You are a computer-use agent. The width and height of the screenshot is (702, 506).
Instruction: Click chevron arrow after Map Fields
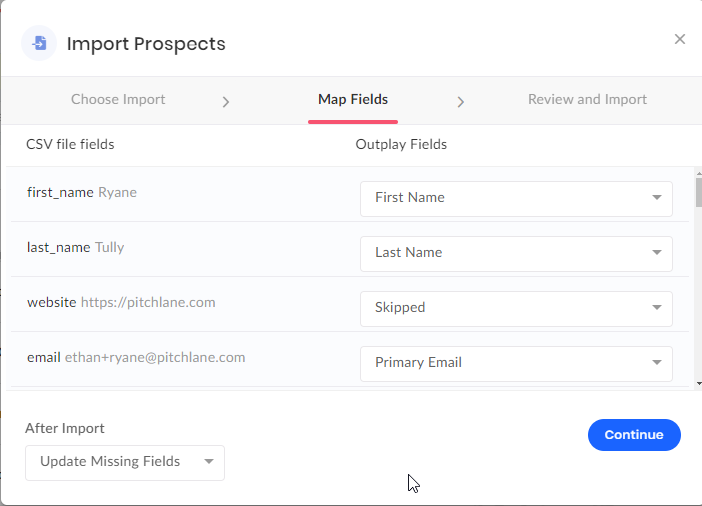pyautogui.click(x=460, y=102)
